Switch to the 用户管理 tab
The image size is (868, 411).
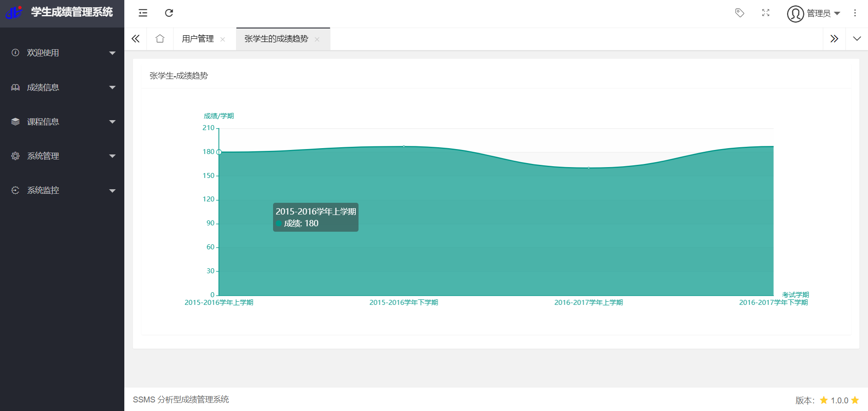point(198,39)
